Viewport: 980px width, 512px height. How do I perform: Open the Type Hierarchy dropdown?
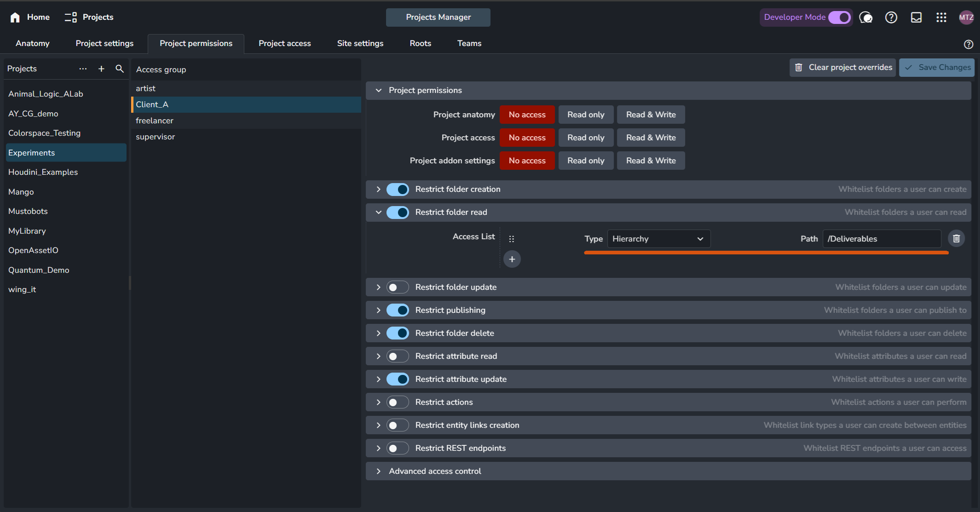[659, 239]
